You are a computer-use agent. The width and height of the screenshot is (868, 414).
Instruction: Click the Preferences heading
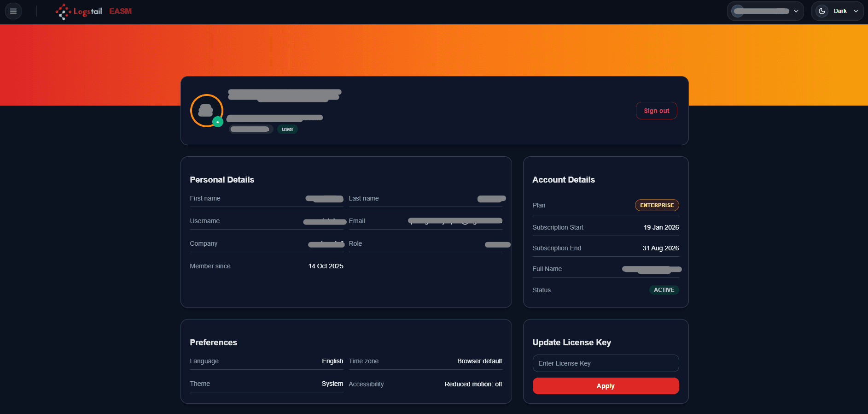click(213, 343)
